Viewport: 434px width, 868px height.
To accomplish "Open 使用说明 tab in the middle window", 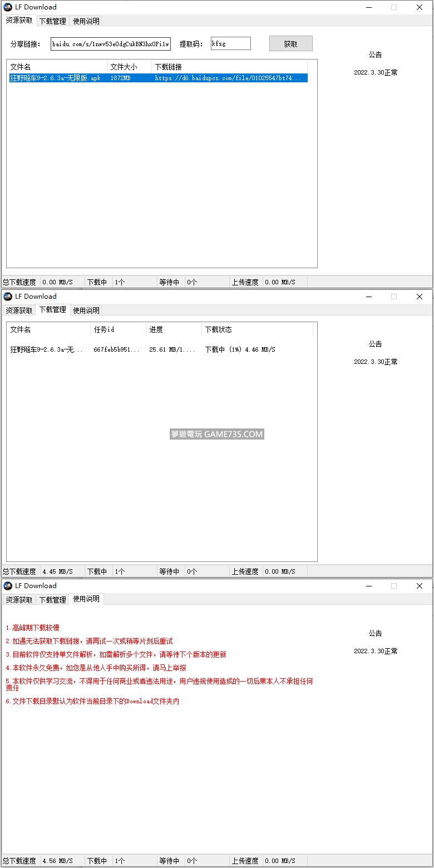I will 86,310.
